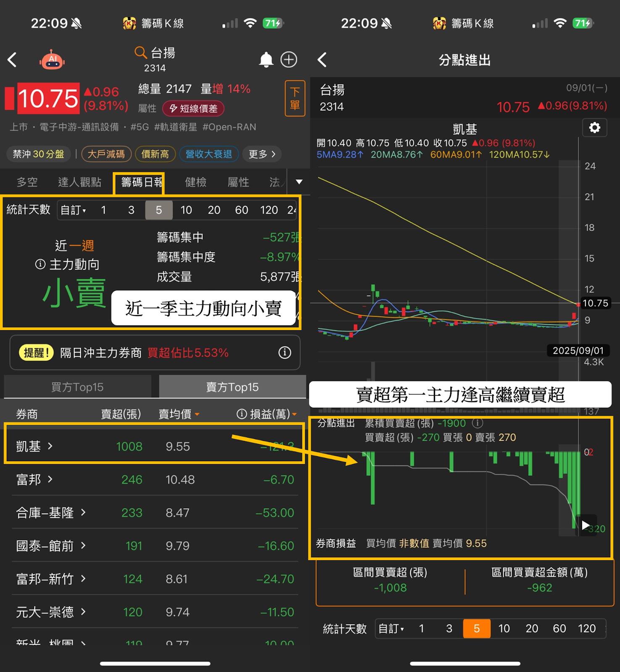Select 60 days in left 統計天數 selector
The height and width of the screenshot is (672, 620).
click(241, 210)
